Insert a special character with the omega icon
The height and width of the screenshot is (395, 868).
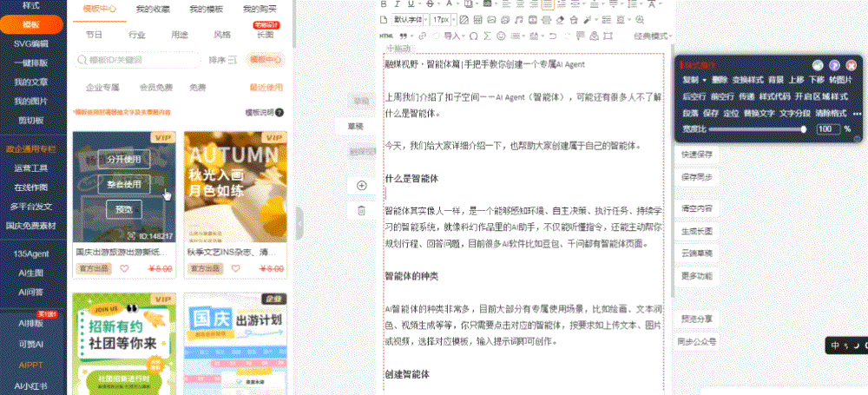(x=475, y=36)
